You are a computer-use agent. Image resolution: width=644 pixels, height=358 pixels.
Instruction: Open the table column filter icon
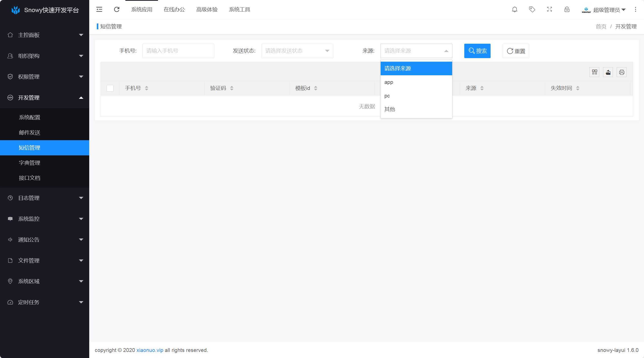(x=594, y=73)
